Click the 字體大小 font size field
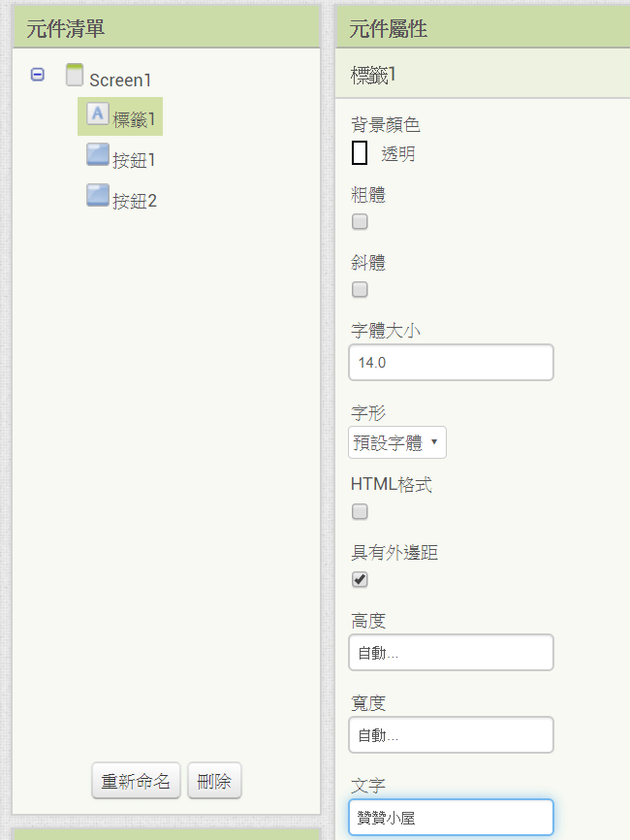Screen dimensions: 630x840 pos(451,363)
